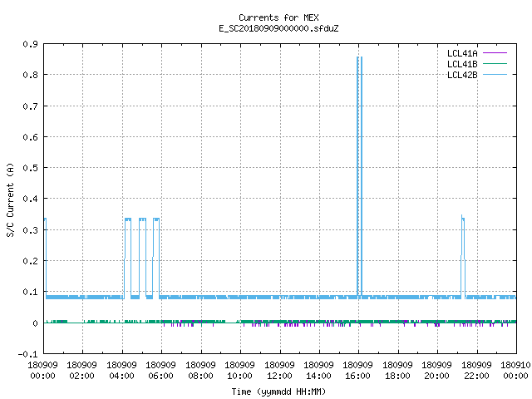Click the 180909 02:00 x-axis tick label
The height and width of the screenshot is (399, 532).
click(81, 371)
